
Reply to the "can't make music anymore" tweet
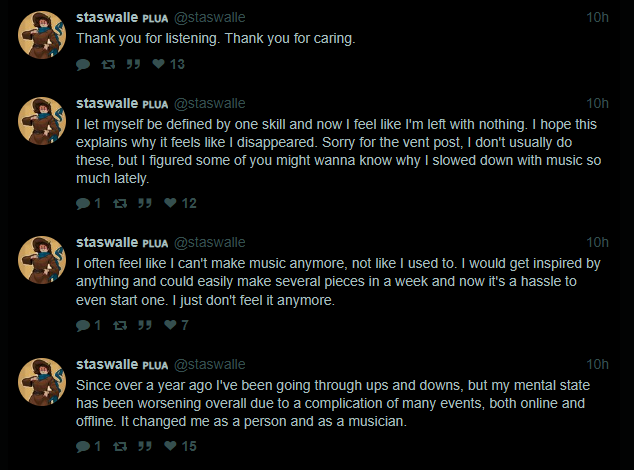83,326
